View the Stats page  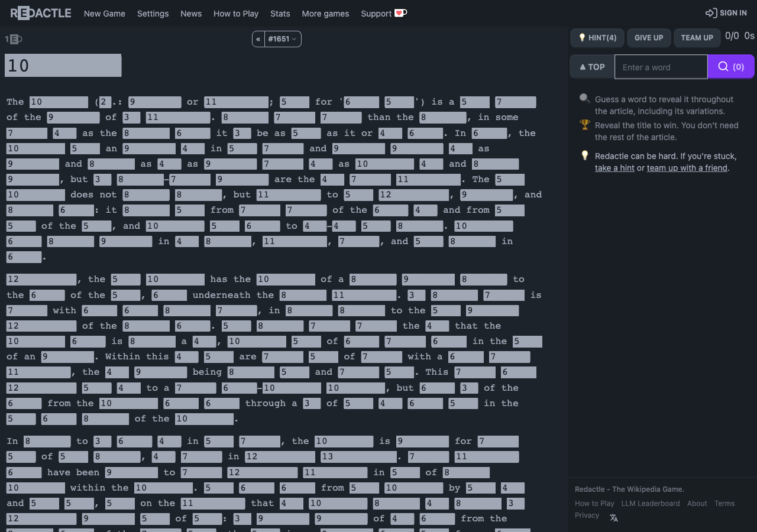point(280,14)
